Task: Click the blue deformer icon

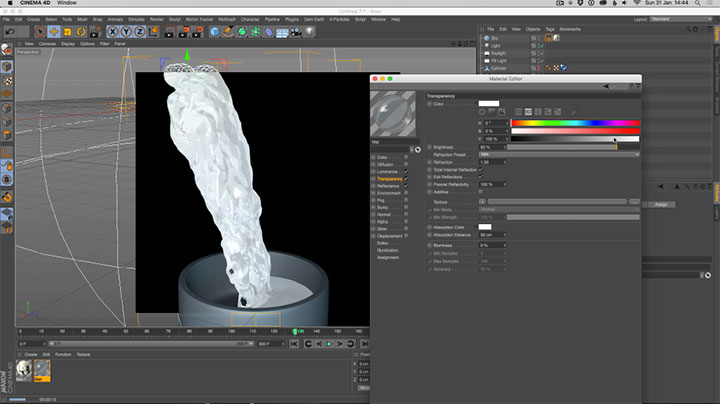Action: pyautogui.click(x=269, y=32)
